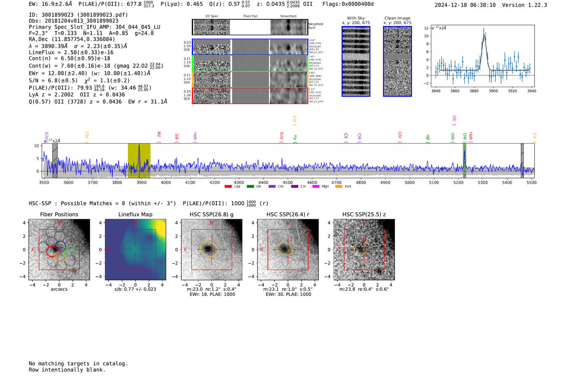Click the yellow ellipse in the HSC z image
The image size is (576, 392).
pyautogui.click(x=360, y=249)
